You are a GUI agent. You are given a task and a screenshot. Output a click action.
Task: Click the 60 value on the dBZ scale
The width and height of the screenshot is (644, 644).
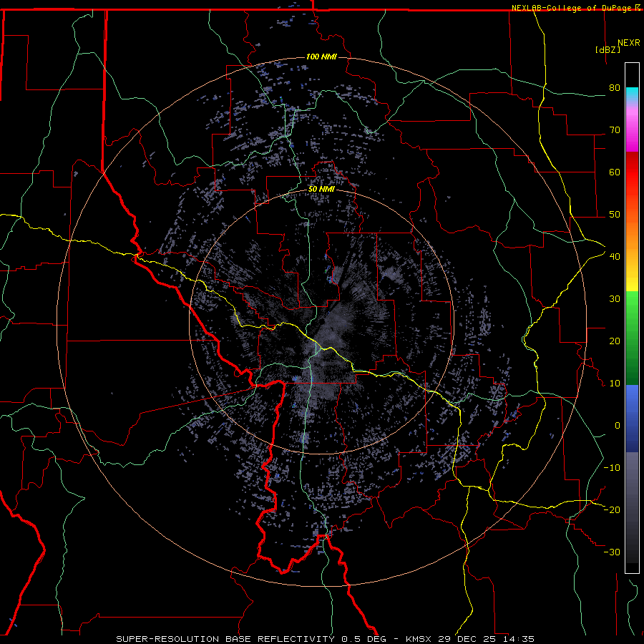[615, 172]
